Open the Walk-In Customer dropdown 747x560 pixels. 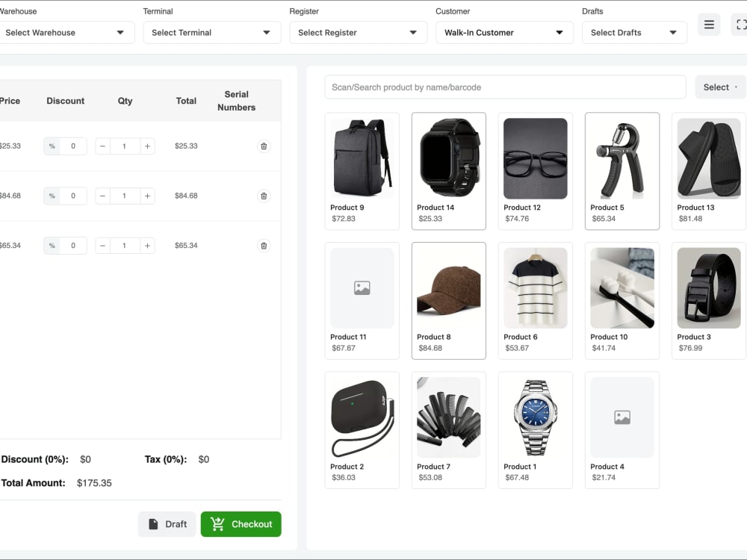click(x=504, y=32)
